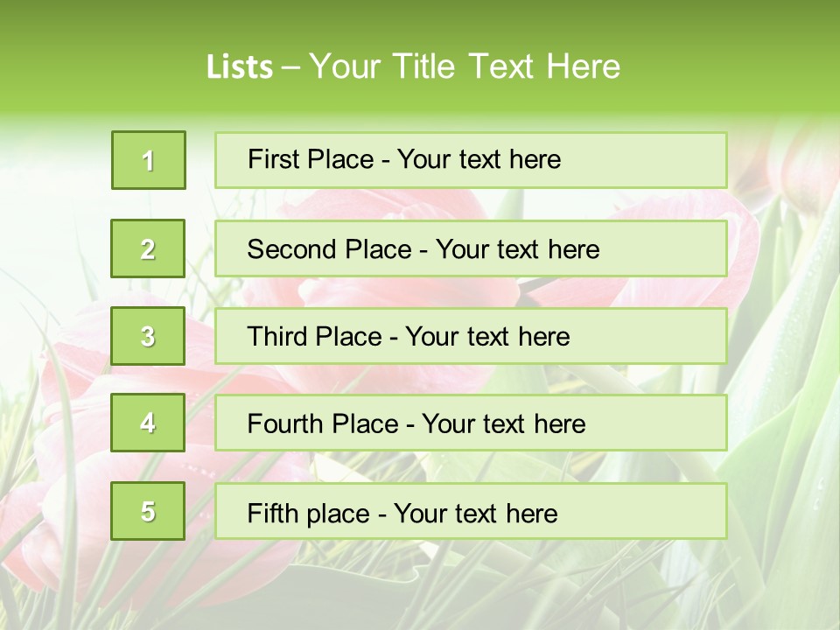The width and height of the screenshot is (840, 630).
Task: Click the number 3 green box
Action: (148, 336)
